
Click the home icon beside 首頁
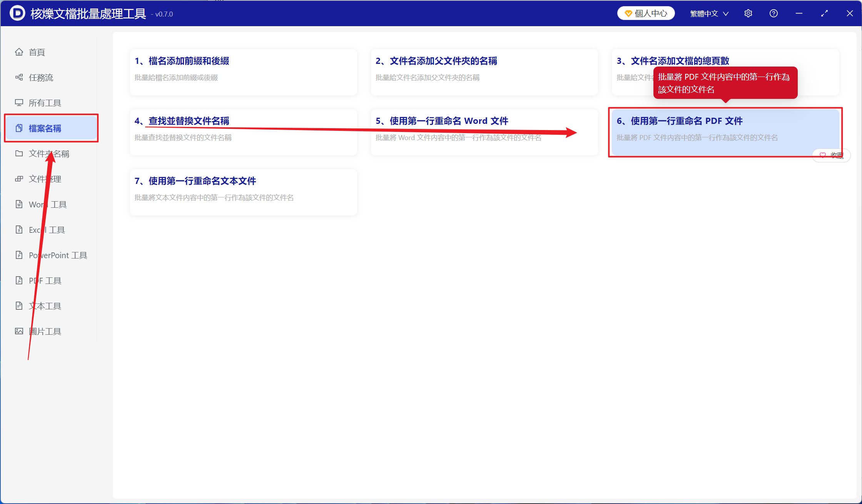coord(19,52)
